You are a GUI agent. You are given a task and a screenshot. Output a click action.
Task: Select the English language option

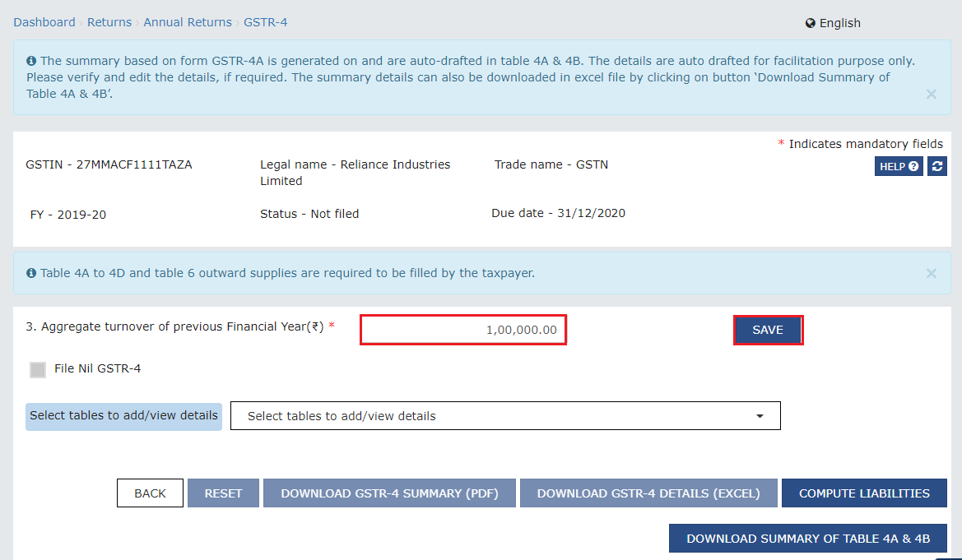tap(839, 23)
